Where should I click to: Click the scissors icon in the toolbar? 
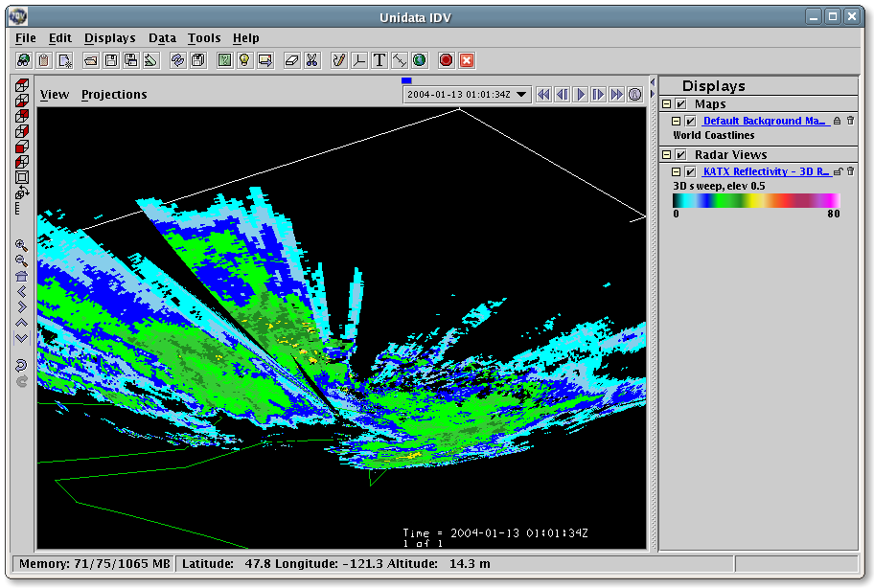[311, 60]
